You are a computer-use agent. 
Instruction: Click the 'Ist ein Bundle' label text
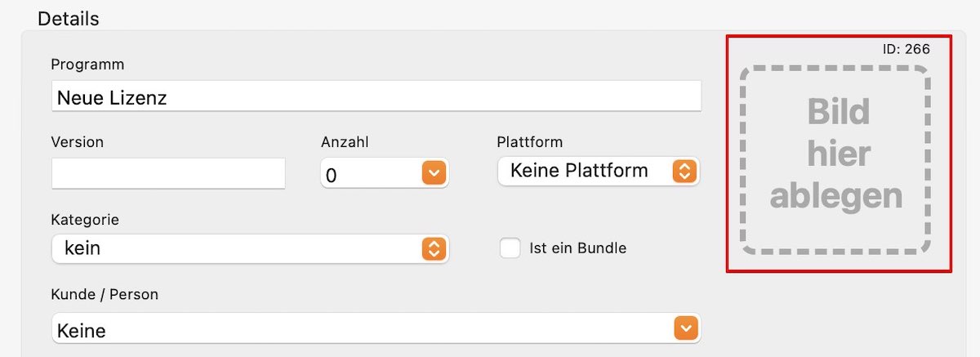(578, 248)
